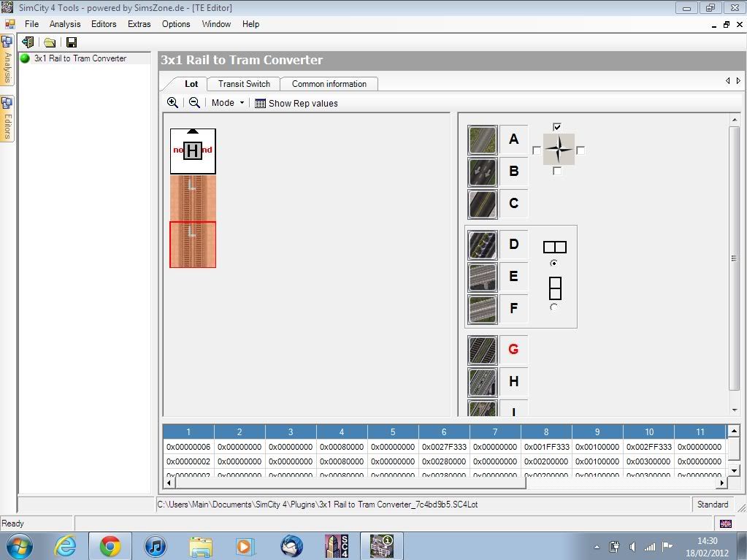
Task: Select 3x1 Rail to Tram Converter in tree
Action: (x=80, y=58)
